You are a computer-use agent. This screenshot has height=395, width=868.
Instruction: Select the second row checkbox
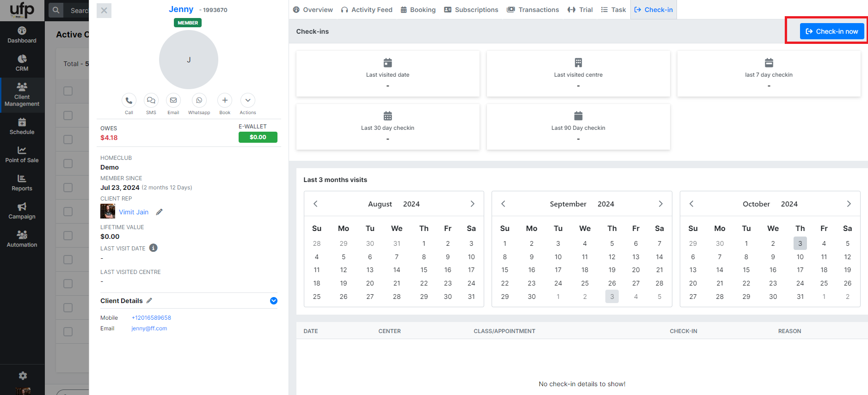point(68,115)
